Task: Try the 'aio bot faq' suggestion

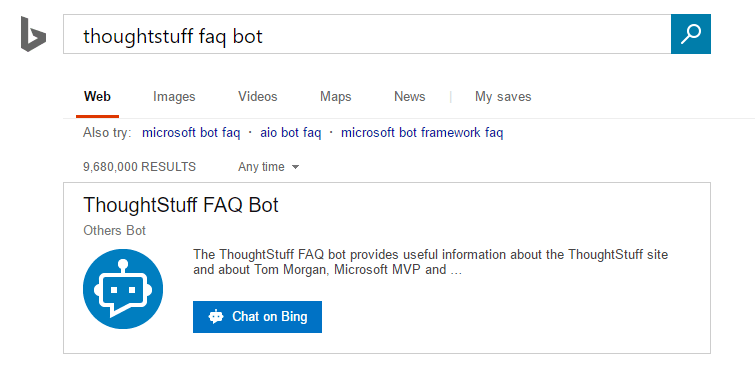Action: click(290, 132)
